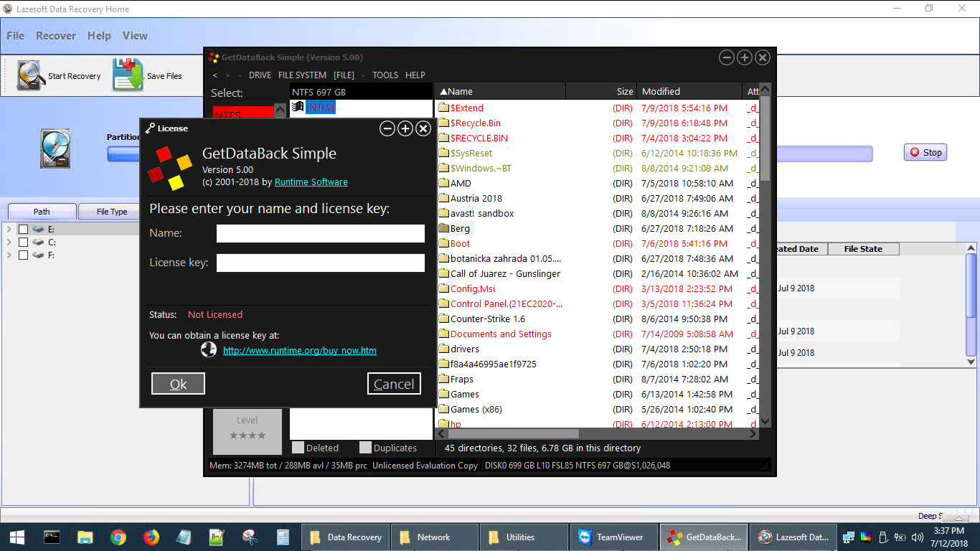Click the folder icon next to Austria 2018

[443, 198]
